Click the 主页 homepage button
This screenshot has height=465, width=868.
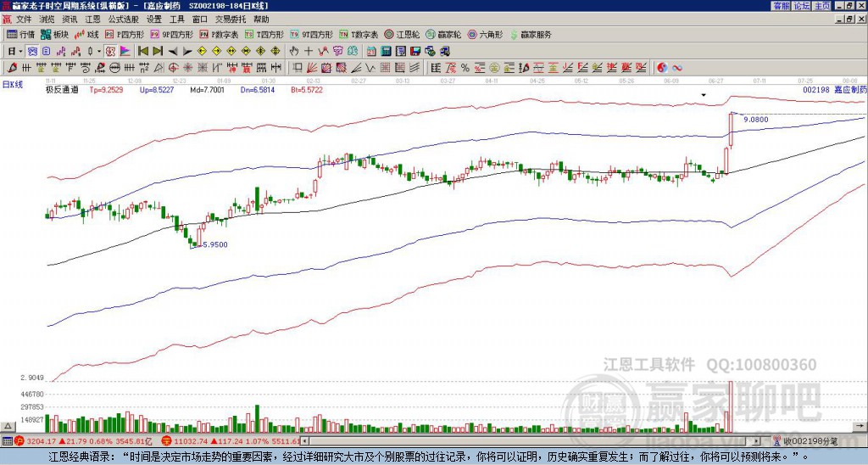[x=822, y=6]
